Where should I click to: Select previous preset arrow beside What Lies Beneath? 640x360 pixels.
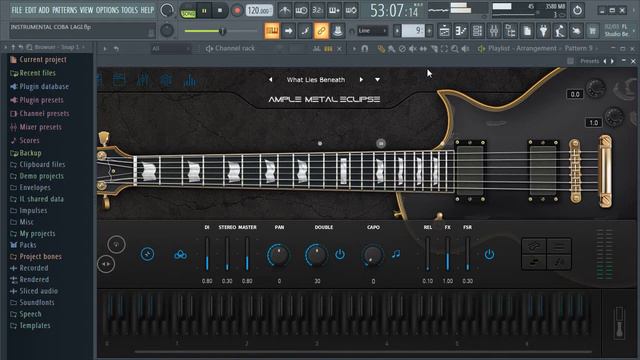(270, 80)
